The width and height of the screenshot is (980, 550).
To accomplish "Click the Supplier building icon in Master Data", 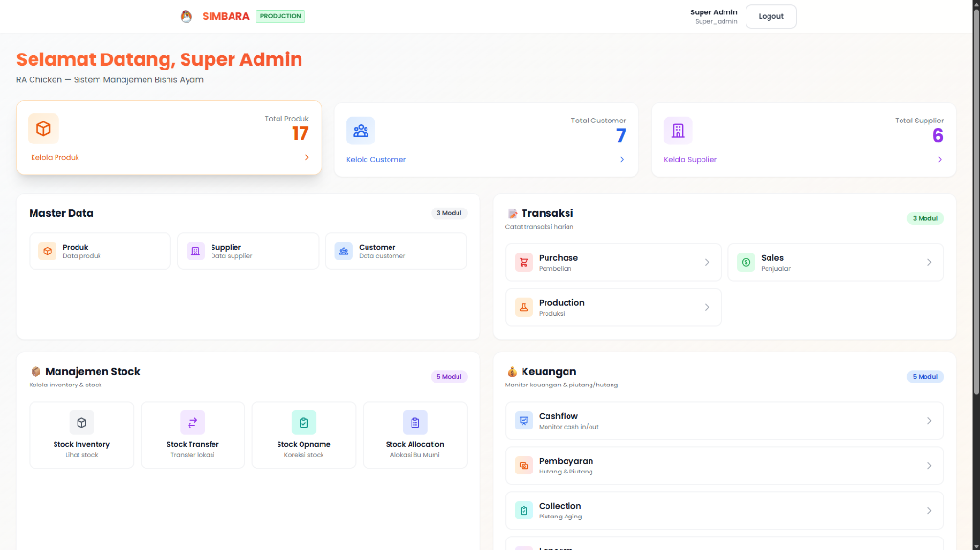I will [x=195, y=252].
